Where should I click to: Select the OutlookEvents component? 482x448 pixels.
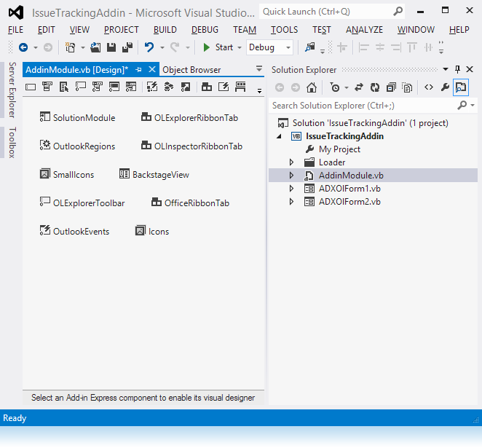(x=75, y=231)
